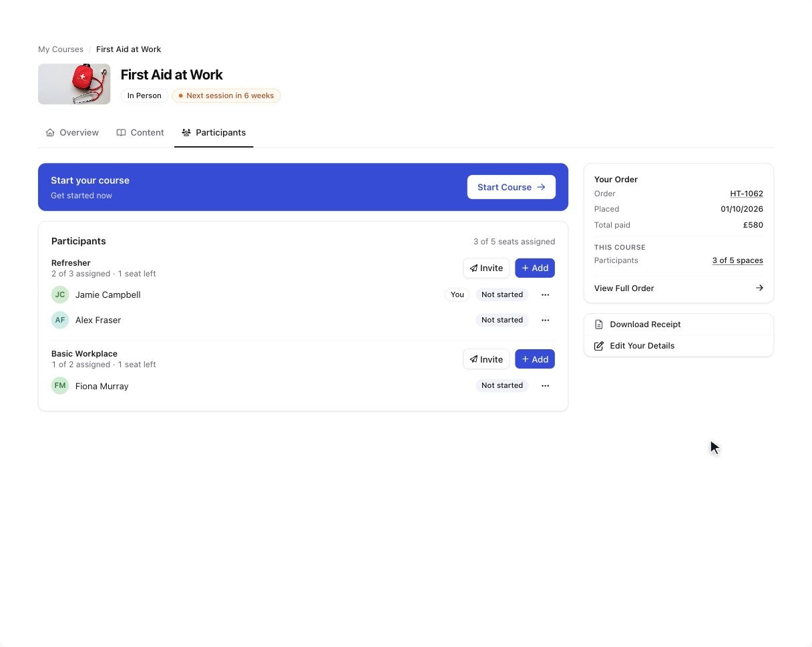Open order number HT-1062 link

pos(747,194)
